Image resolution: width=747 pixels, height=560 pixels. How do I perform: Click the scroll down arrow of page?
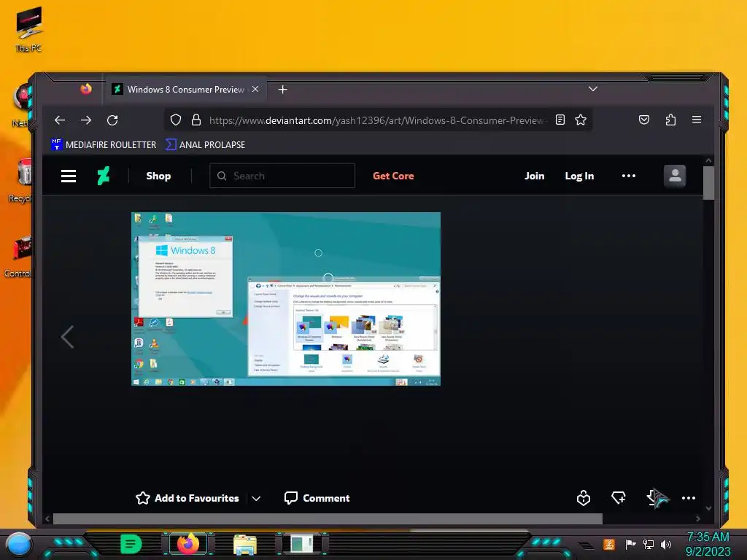[x=708, y=508]
